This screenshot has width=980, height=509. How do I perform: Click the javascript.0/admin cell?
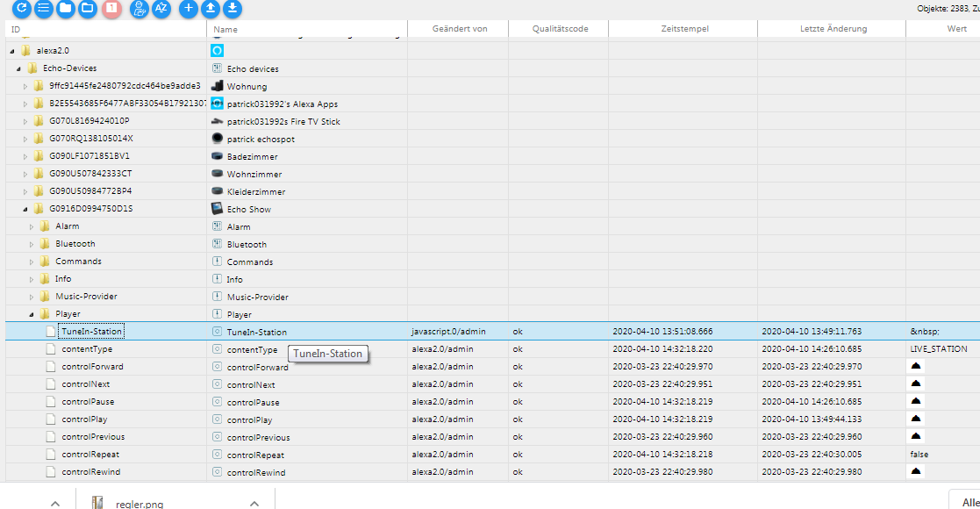[x=448, y=332]
